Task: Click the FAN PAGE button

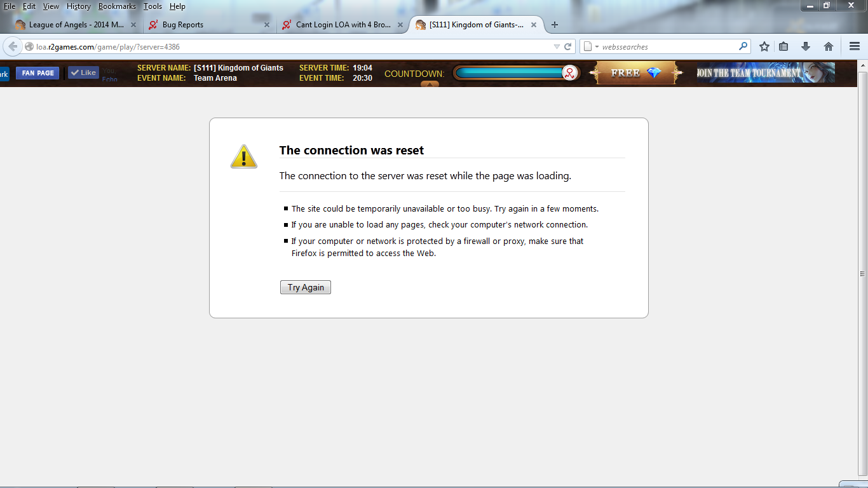Action: pos(37,73)
